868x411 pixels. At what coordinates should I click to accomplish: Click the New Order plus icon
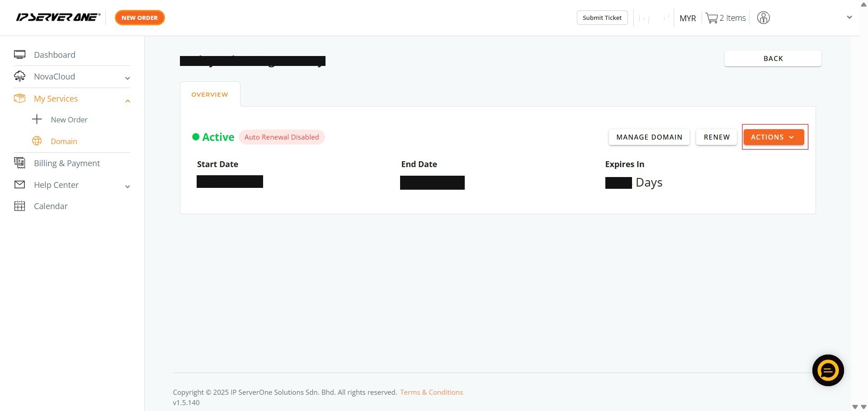pos(37,119)
